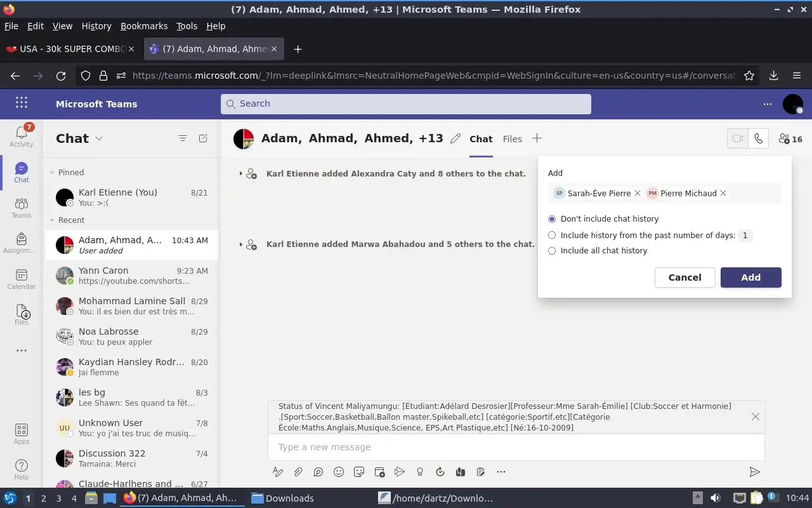Image resolution: width=812 pixels, height=508 pixels.
Task: Click the days number field
Action: [745, 236]
